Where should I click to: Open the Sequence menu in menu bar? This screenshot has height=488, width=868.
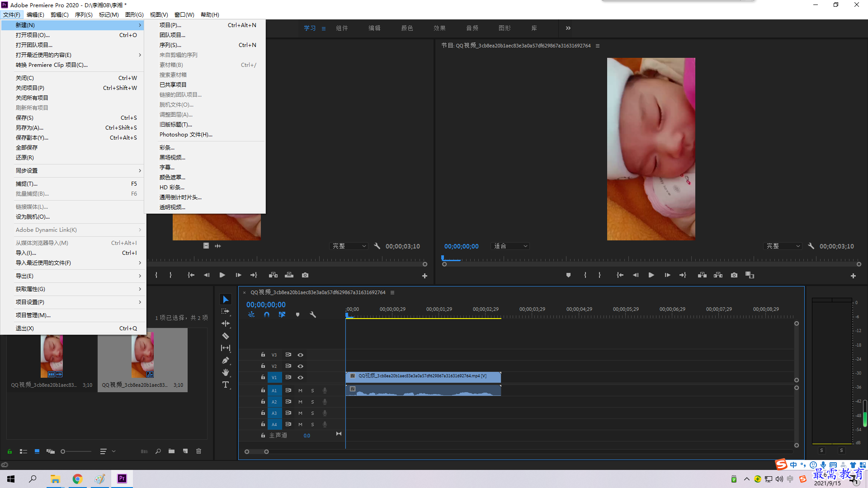84,15
